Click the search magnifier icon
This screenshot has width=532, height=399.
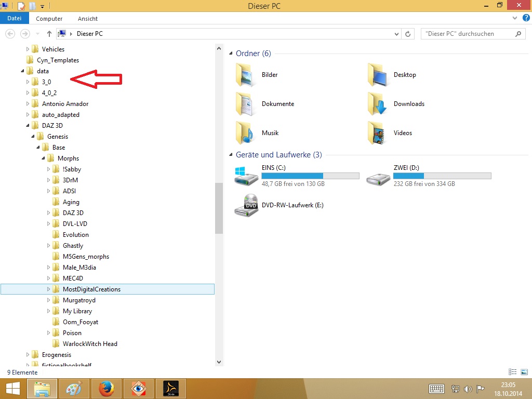[518, 34]
